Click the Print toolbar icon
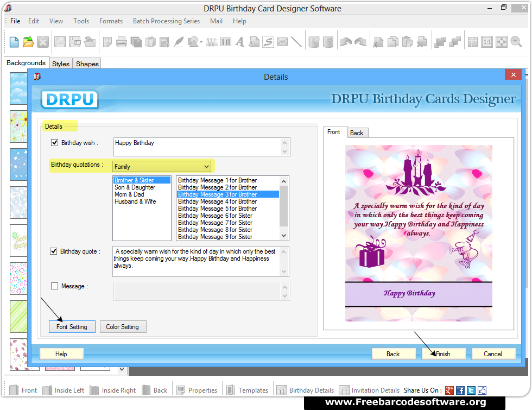The height and width of the screenshot is (410, 532). click(121, 42)
